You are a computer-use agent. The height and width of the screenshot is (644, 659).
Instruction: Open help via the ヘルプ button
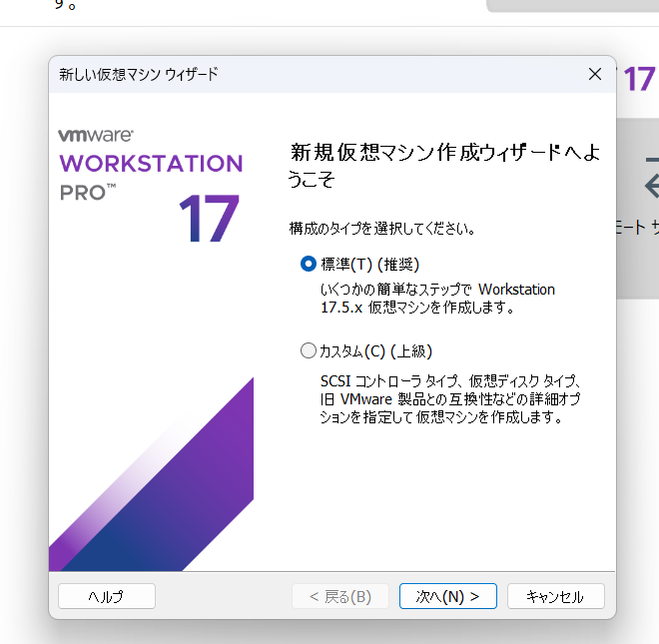point(106,596)
